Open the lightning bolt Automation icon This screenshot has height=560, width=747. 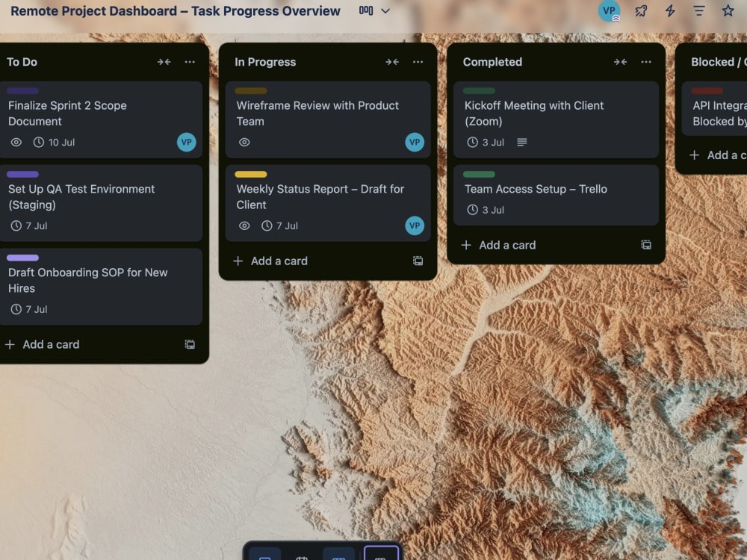[x=670, y=10]
